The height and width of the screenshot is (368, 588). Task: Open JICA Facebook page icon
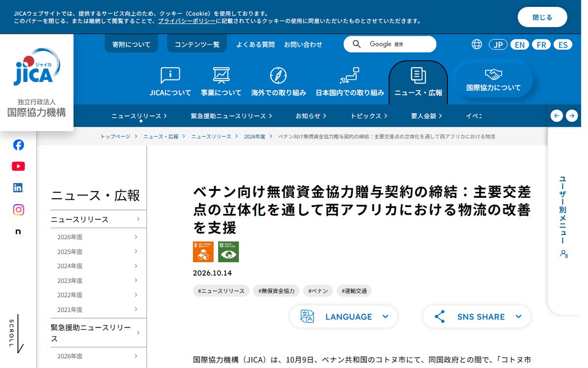pos(18,145)
